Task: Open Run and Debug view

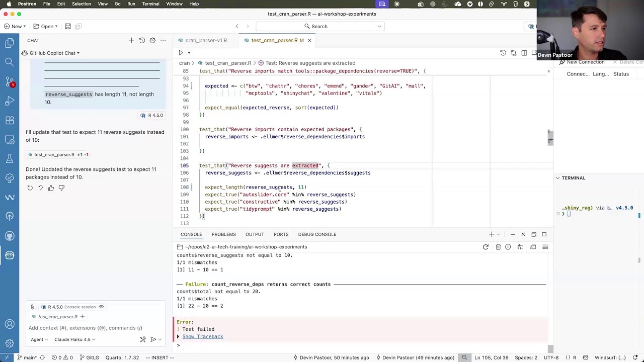Action: click(x=10, y=101)
